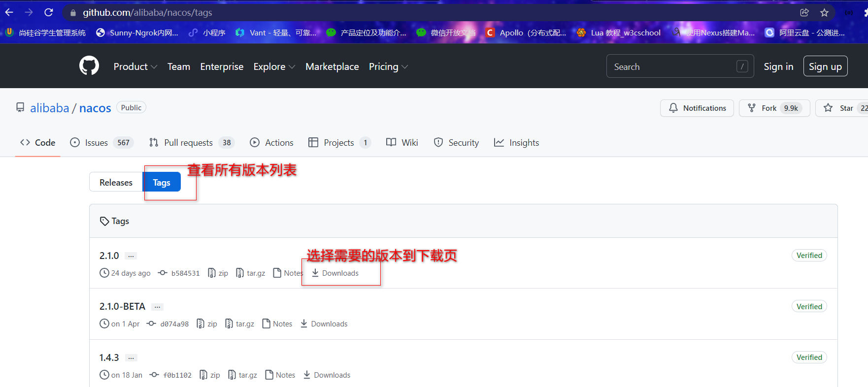Click the download arrow icon for 2.1.0-BETA
Screen dimensions: 868x387
click(x=304, y=323)
